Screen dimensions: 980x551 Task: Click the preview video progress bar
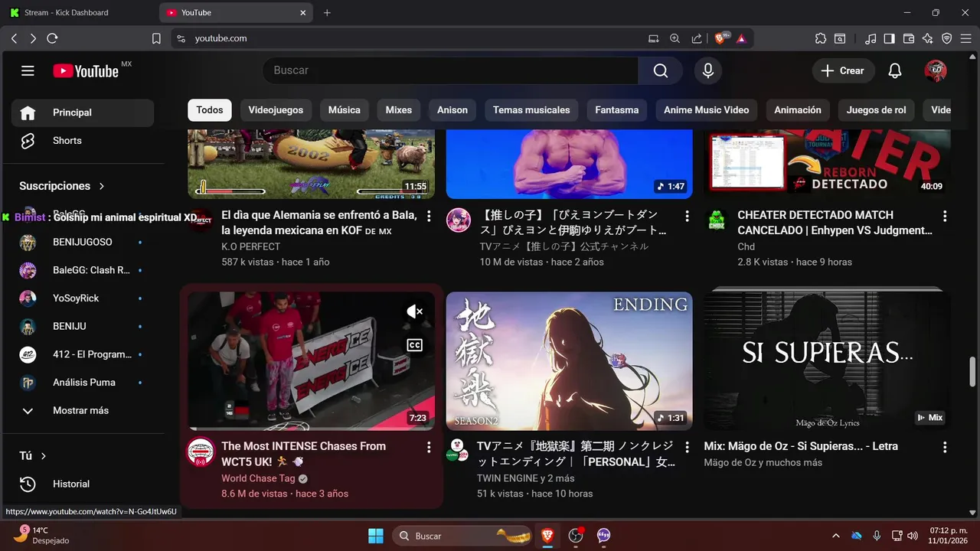pyautogui.click(x=311, y=429)
